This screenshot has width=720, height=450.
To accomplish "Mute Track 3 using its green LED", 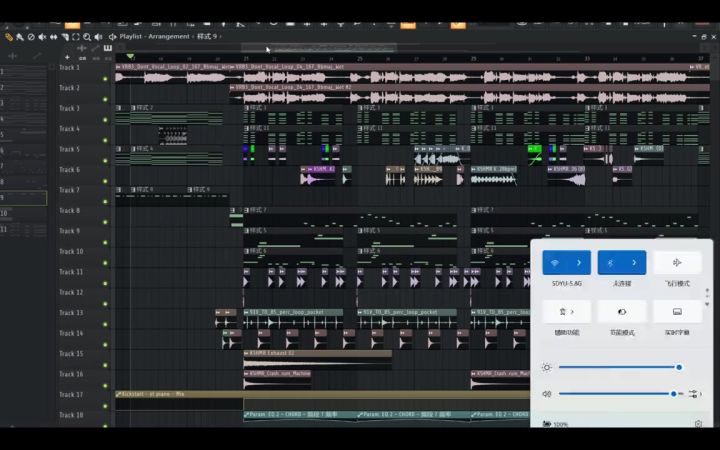I will click(105, 120).
